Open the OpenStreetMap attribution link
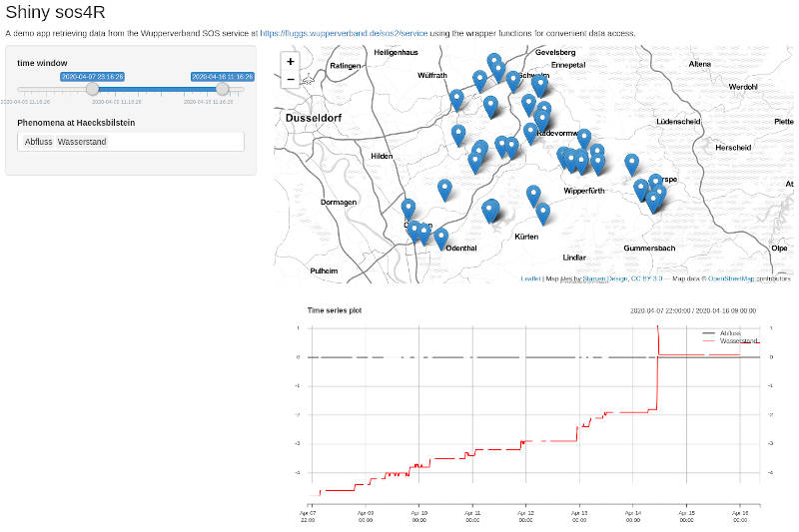This screenshot has width=799, height=532. (731, 279)
